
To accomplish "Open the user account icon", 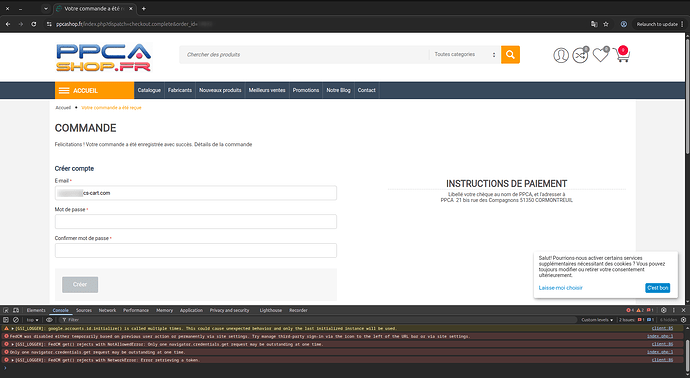I will pos(561,55).
